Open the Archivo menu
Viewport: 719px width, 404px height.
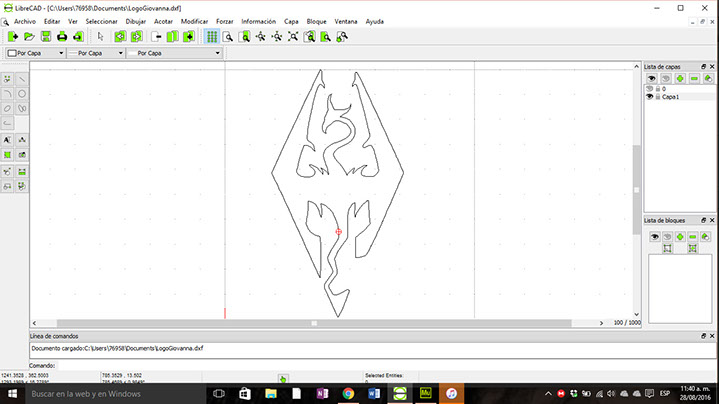25,22
